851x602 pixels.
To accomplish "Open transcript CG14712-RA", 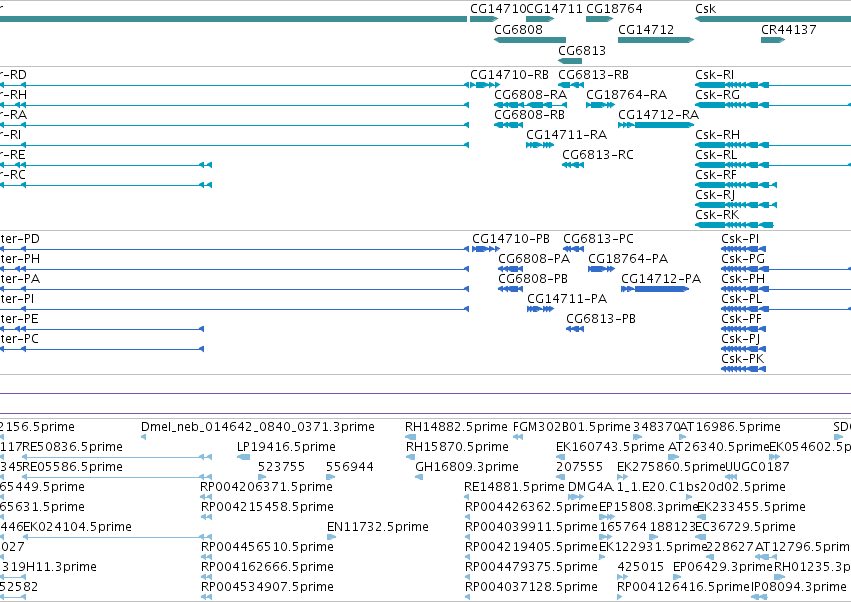I will click(658, 115).
